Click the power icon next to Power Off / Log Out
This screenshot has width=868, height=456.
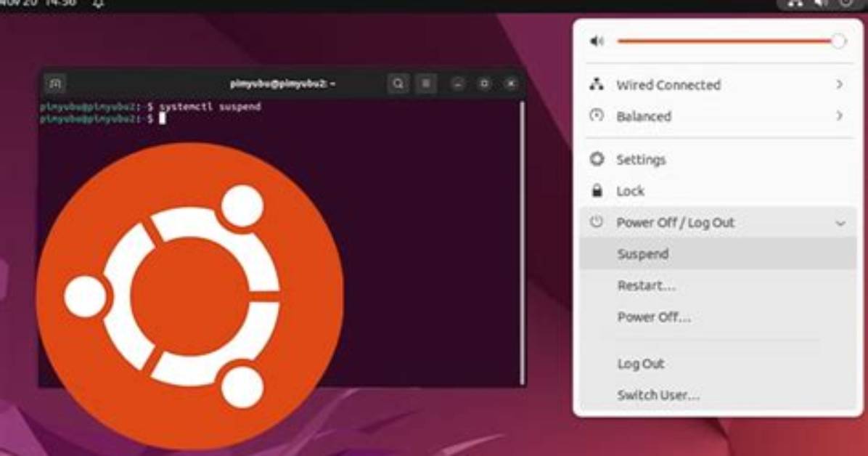[597, 222]
